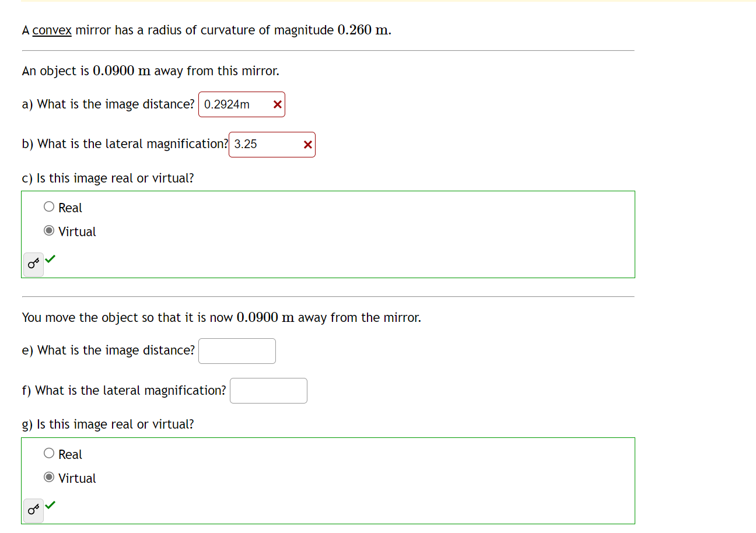756x533 pixels.
Task: Click the question text for part a
Action: click(x=108, y=104)
